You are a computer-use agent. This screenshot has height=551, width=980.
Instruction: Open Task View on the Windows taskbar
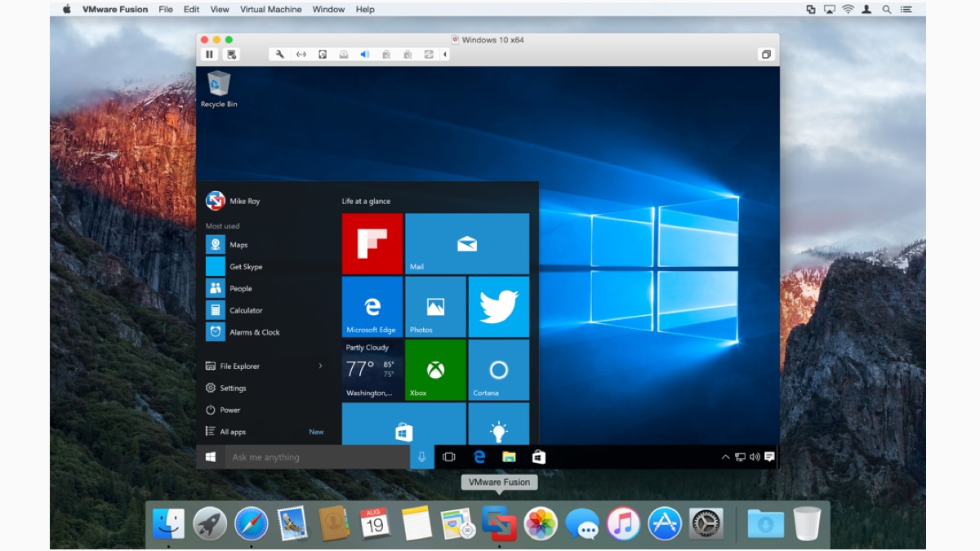coord(448,457)
